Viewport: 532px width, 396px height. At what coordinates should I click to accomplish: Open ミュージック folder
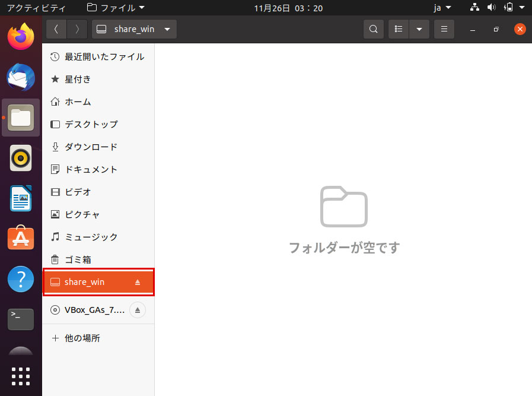coord(98,237)
